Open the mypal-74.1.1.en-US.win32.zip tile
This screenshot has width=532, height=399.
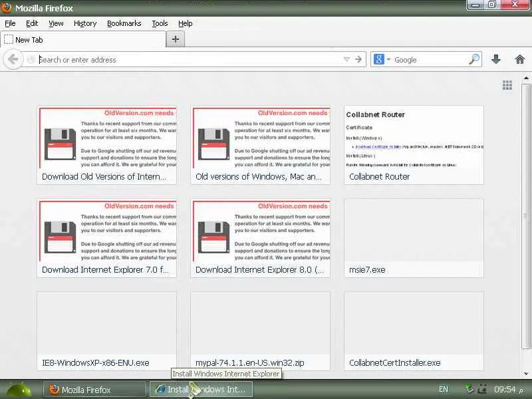point(260,331)
